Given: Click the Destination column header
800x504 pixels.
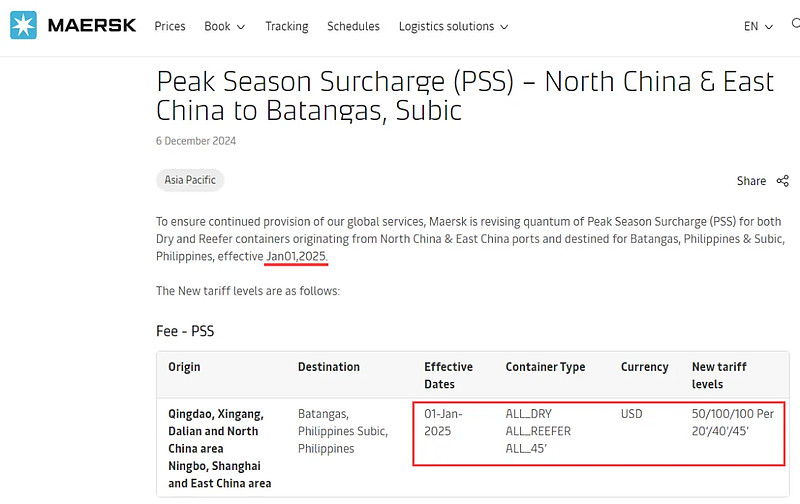Looking at the screenshot, I should (328, 367).
